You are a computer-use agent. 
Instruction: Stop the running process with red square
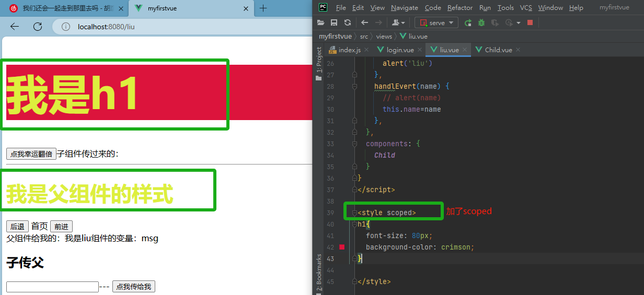(530, 22)
